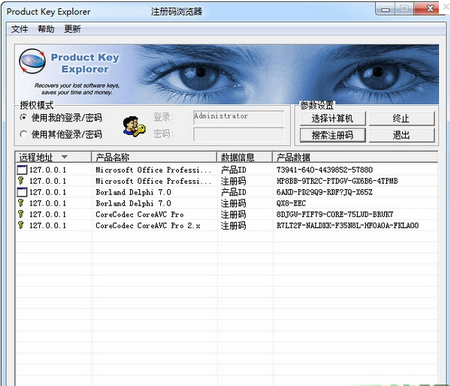Click the 密码 password input field
Screen dimensions: 450x386
click(x=239, y=134)
